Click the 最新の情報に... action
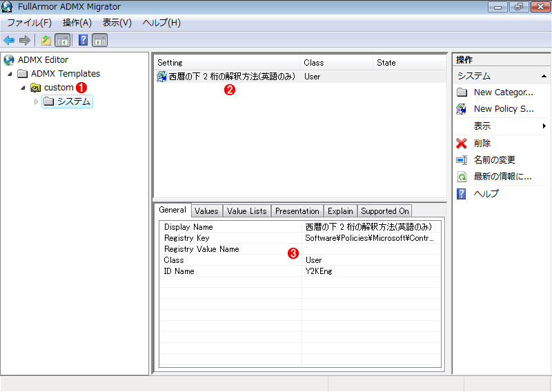The image size is (552, 392). click(503, 177)
